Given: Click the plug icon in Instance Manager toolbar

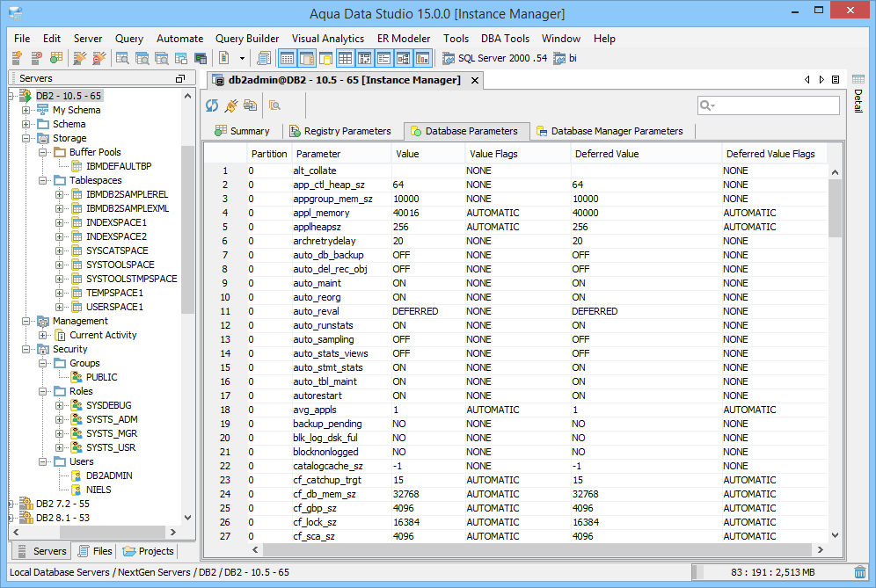Looking at the screenshot, I should [230, 105].
